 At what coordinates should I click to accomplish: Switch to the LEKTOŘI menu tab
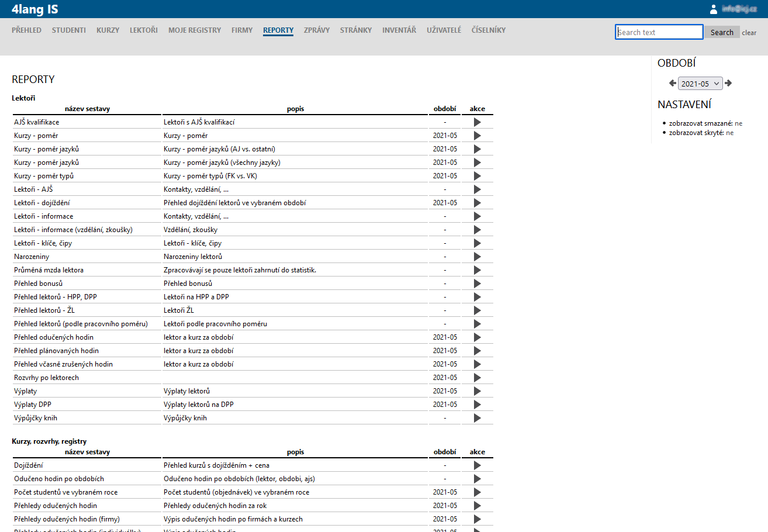tap(144, 30)
